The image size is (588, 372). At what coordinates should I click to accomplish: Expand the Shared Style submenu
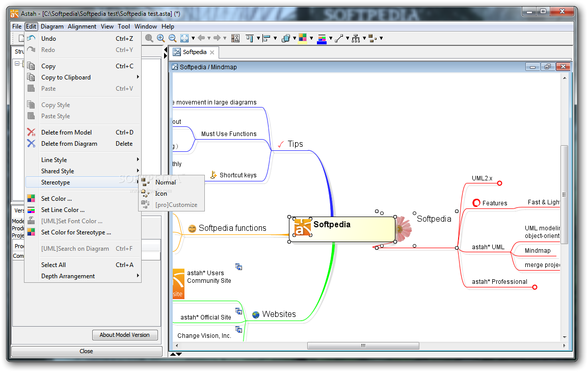click(83, 171)
